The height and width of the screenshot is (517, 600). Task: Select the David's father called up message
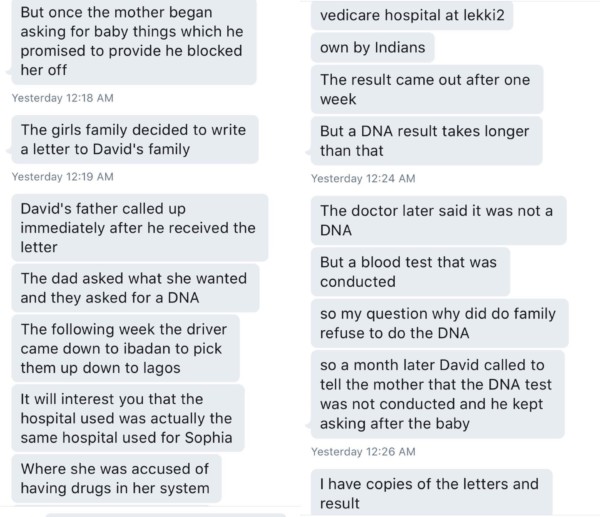(x=140, y=228)
